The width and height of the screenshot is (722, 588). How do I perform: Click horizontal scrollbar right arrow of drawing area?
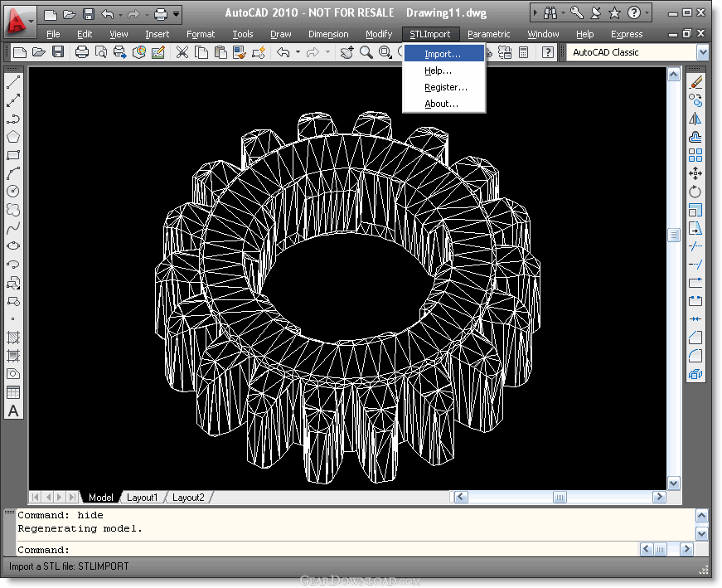659,498
